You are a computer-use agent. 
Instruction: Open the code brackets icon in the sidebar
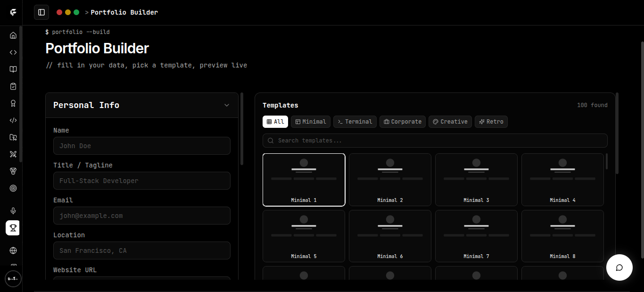13,52
